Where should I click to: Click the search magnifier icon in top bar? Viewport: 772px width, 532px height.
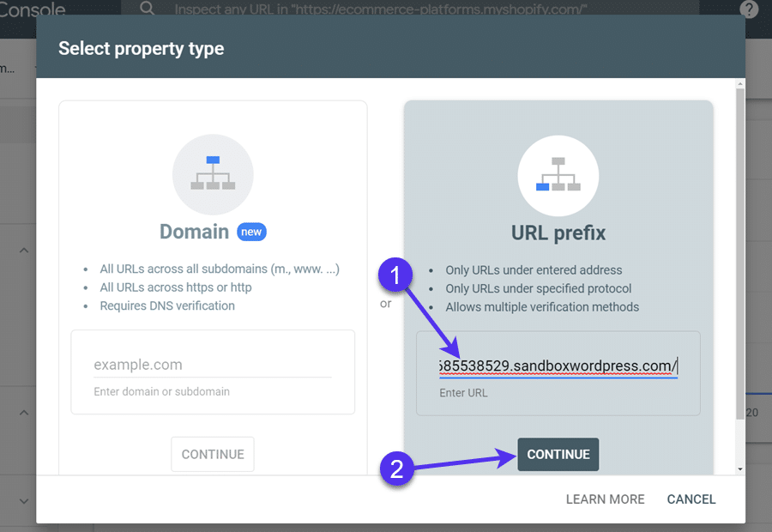147,9
